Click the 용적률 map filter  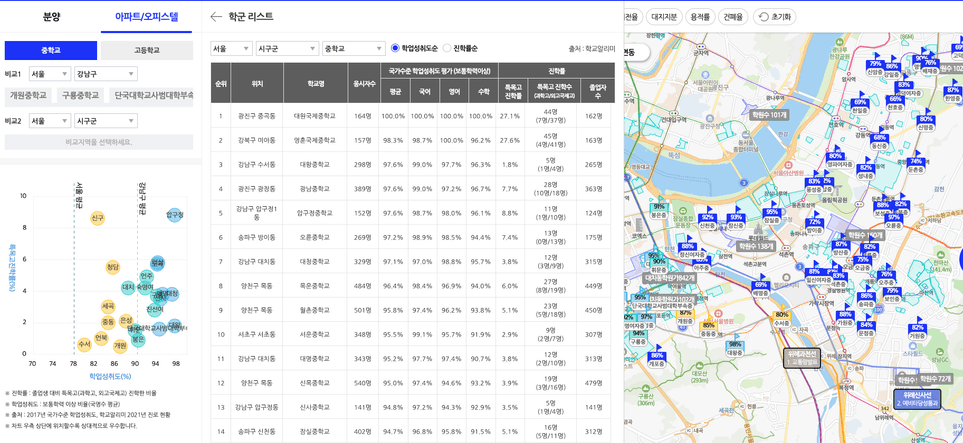pos(701,17)
